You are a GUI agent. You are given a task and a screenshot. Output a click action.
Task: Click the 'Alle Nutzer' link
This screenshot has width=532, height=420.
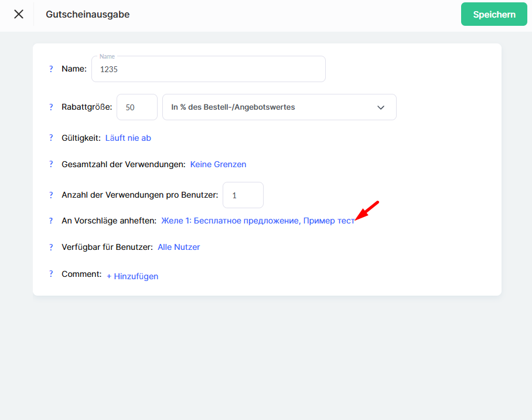179,247
